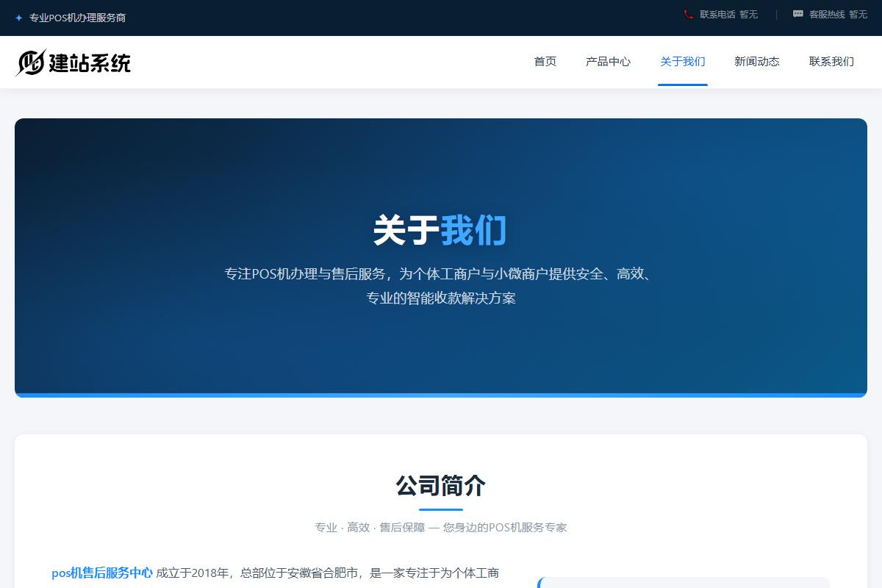Select the 关于我们 navigation tab
This screenshot has height=588, width=882.
coord(683,62)
